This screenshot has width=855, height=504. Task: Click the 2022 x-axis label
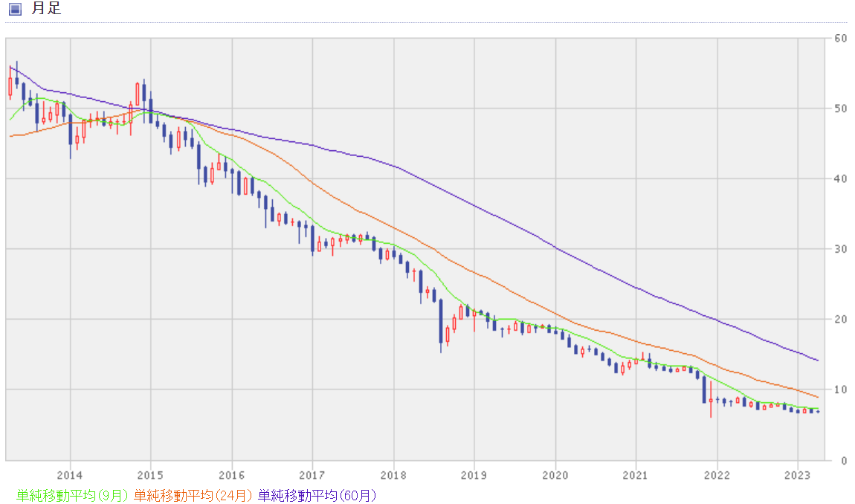717,475
